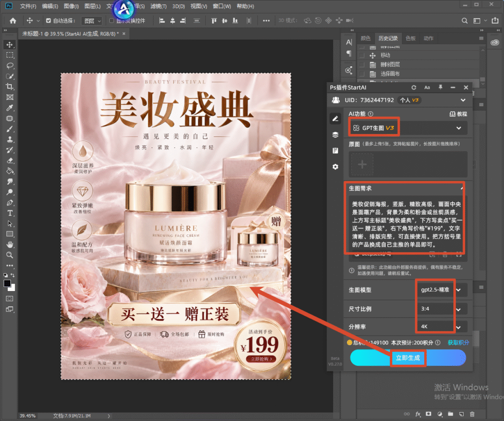Open the Character panel icon
Viewport: 504px width, 421px height.
click(x=349, y=42)
